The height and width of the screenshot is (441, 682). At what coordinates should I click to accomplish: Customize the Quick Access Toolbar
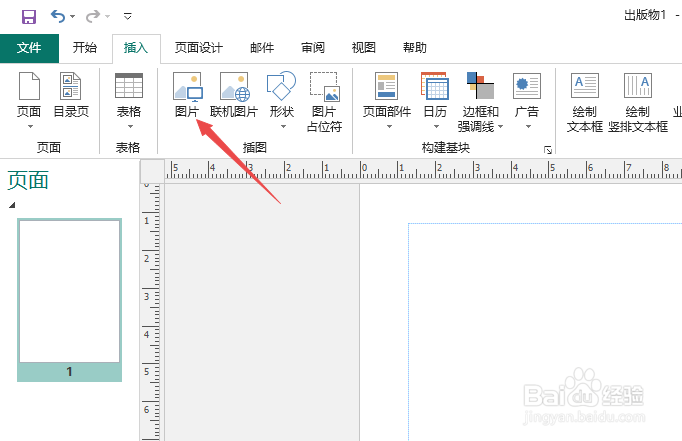tap(127, 17)
